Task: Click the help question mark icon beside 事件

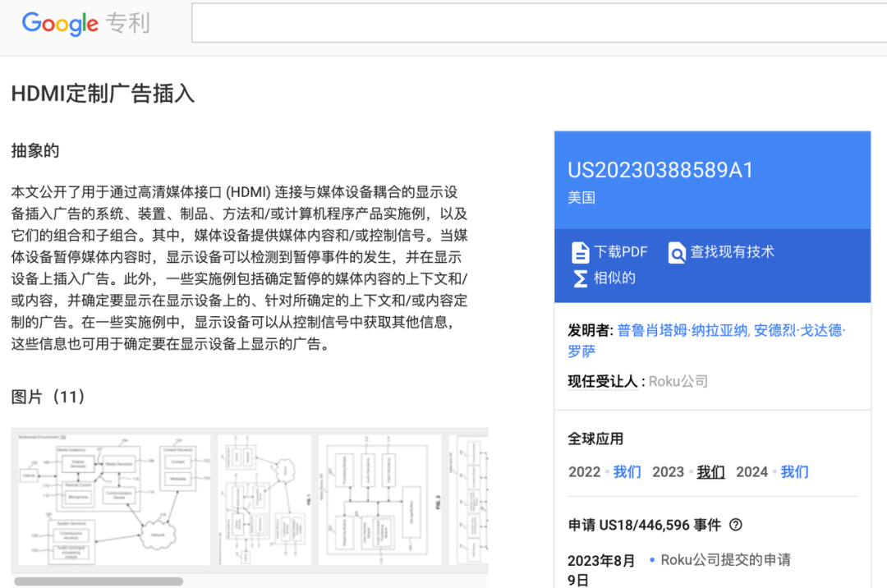Action: click(735, 526)
